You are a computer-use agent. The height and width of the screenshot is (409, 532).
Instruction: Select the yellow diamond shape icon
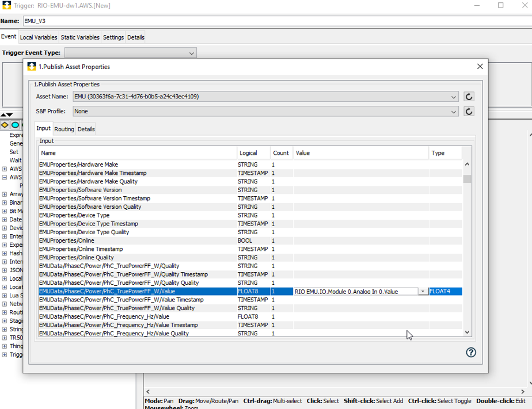tap(5, 125)
